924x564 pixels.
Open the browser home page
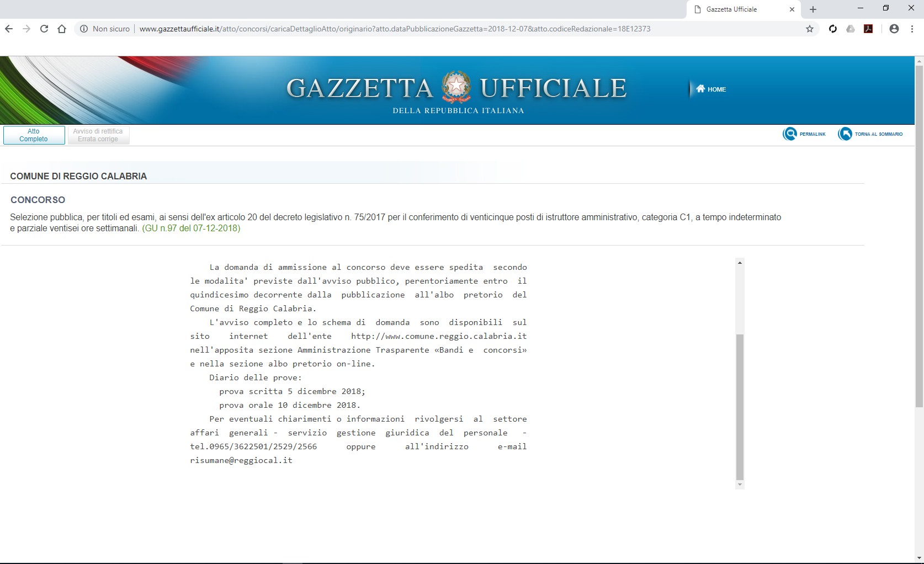coord(62,29)
